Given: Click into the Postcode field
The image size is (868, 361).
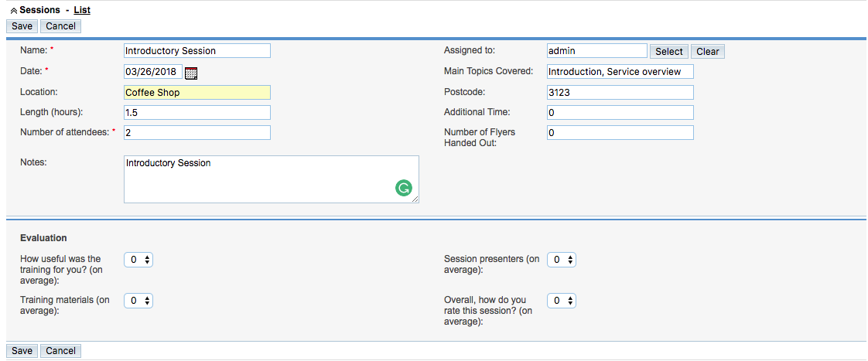Looking at the screenshot, I should tap(620, 92).
